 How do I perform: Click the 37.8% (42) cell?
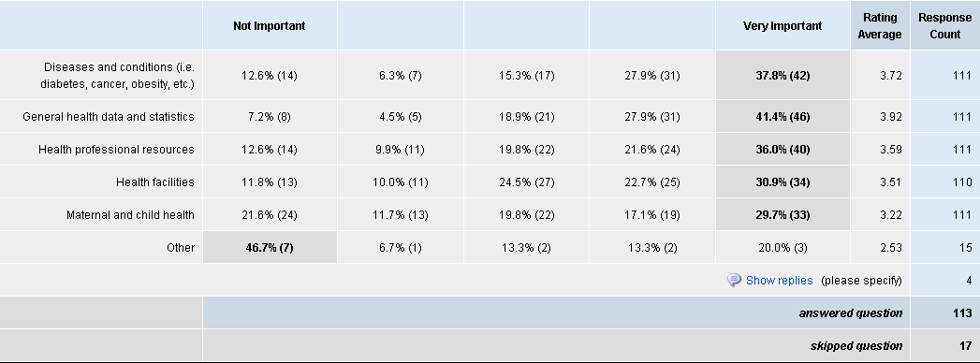pyautogui.click(x=783, y=76)
